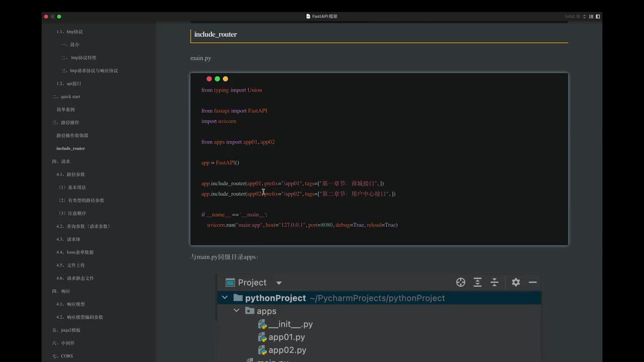Collapse the pythonProject root chevron
This screenshot has height=362, width=644.
(x=225, y=298)
